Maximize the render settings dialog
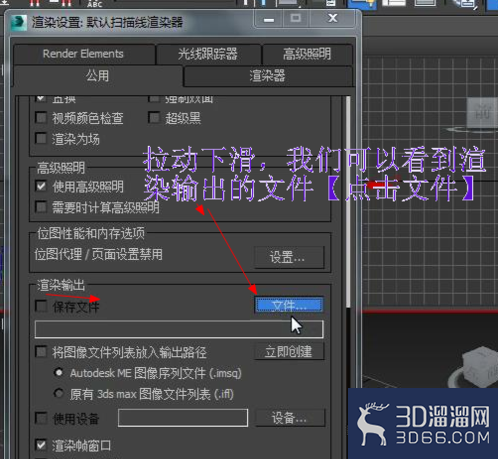 pos(296,19)
